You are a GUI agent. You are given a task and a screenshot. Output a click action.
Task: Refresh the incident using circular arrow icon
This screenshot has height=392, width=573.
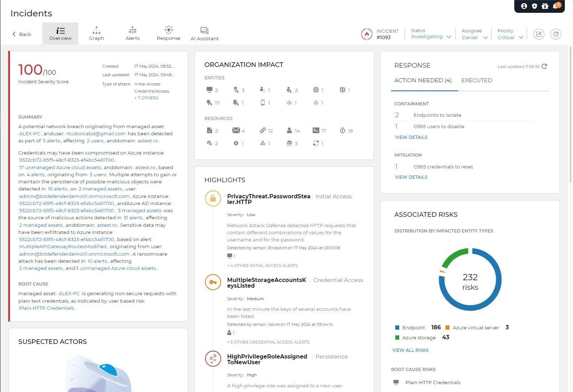(x=556, y=34)
